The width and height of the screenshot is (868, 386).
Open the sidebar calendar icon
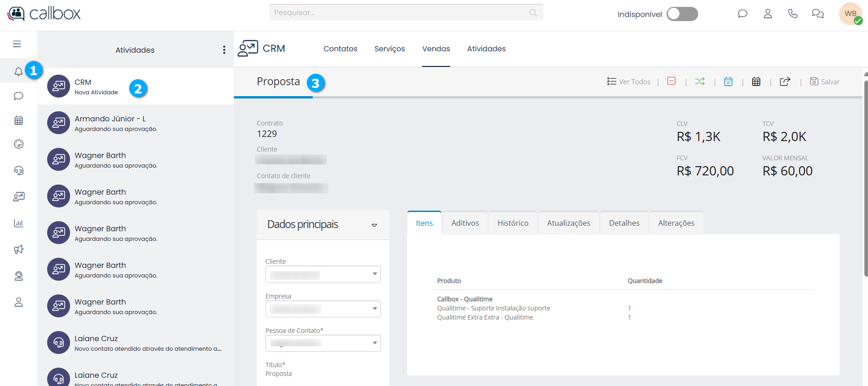point(19,120)
